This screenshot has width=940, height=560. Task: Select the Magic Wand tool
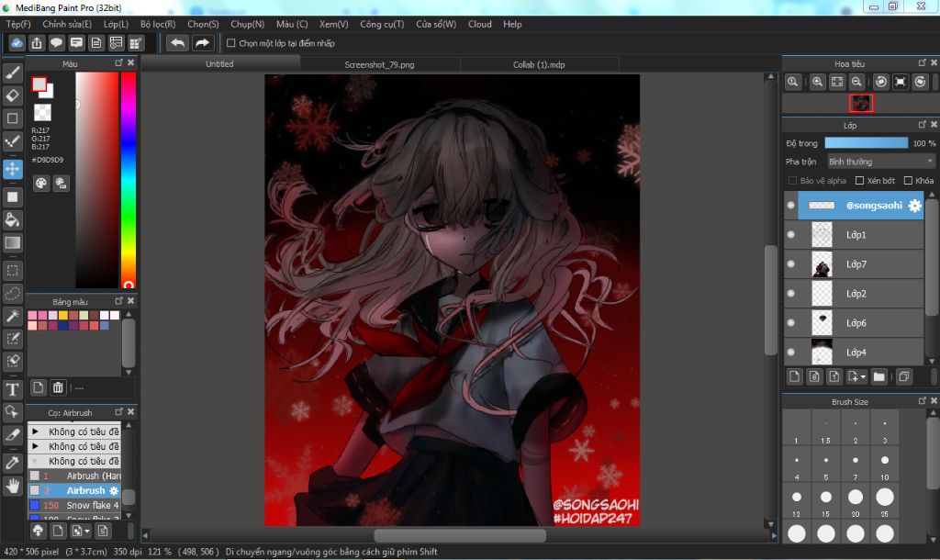click(x=13, y=316)
